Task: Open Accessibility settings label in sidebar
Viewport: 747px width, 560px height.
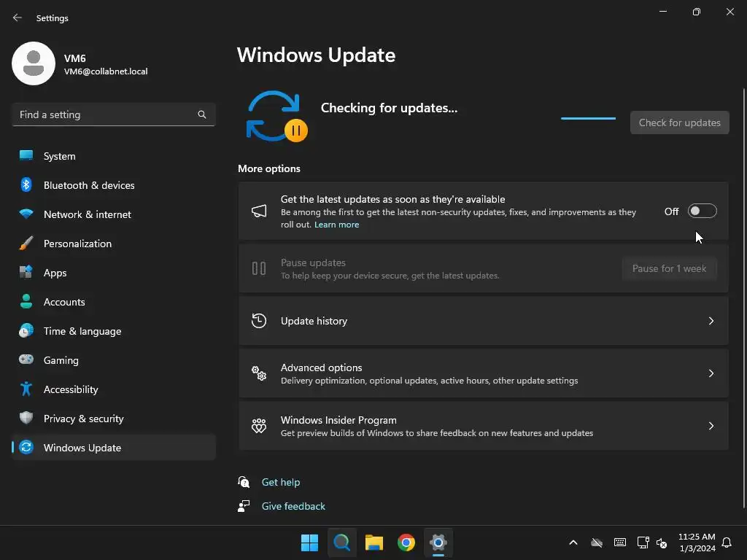Action: pyautogui.click(x=71, y=389)
